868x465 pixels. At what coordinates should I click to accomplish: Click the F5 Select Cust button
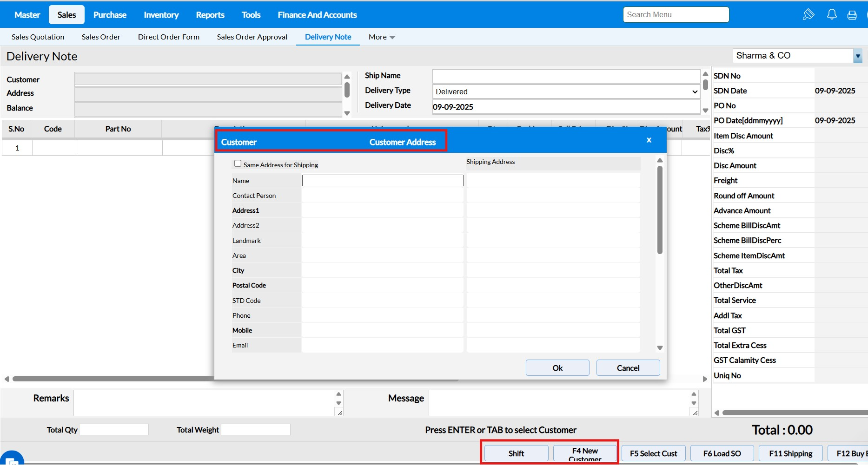pyautogui.click(x=653, y=453)
